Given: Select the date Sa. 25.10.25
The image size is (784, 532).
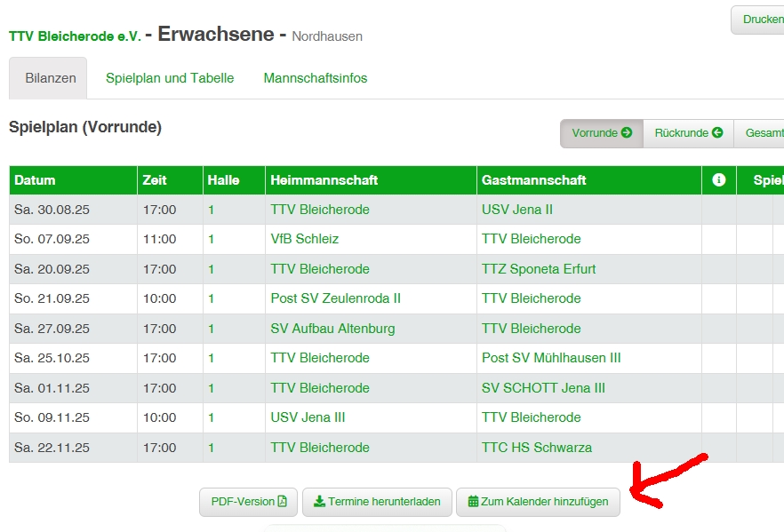Looking at the screenshot, I should [x=52, y=358].
